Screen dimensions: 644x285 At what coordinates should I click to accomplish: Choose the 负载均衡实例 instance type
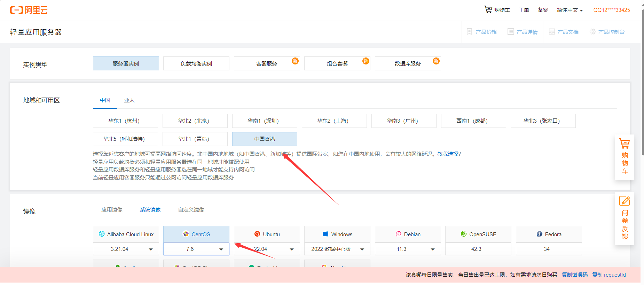(196, 63)
